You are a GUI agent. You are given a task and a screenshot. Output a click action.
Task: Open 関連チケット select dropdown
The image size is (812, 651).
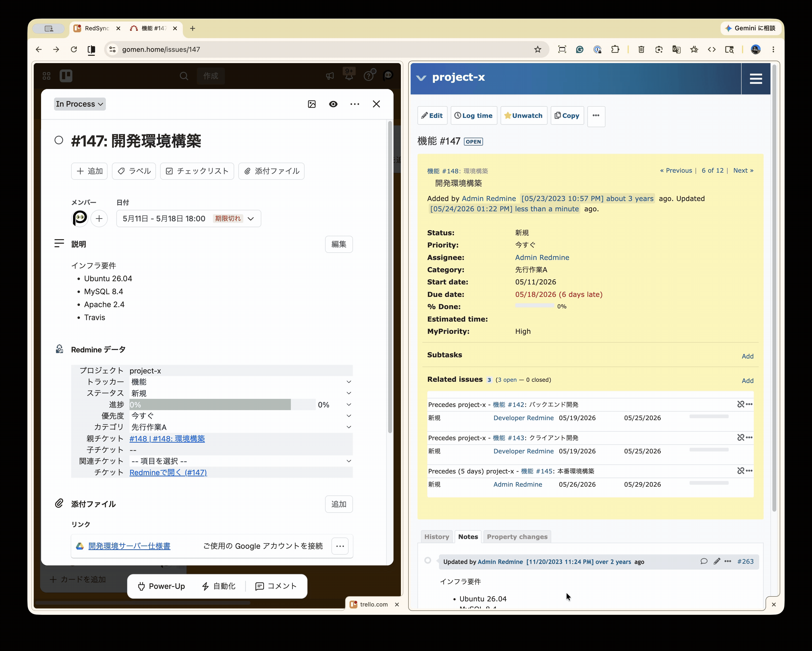point(241,461)
